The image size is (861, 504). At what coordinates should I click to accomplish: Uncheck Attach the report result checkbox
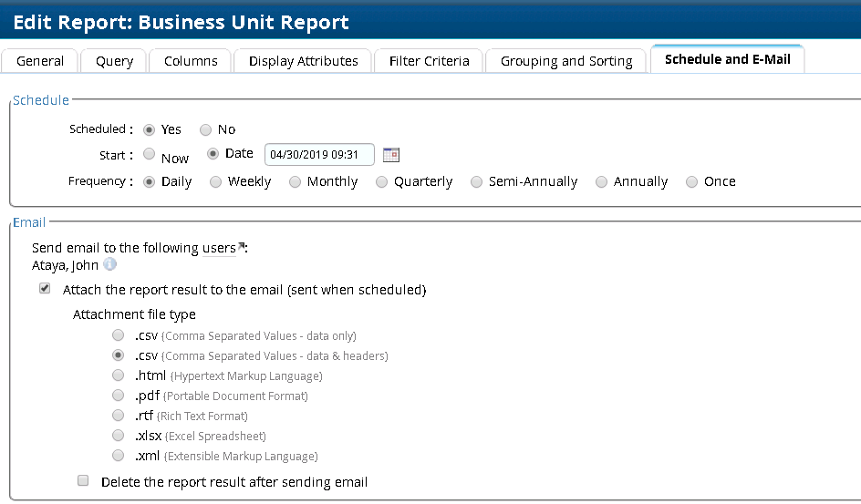click(45, 289)
